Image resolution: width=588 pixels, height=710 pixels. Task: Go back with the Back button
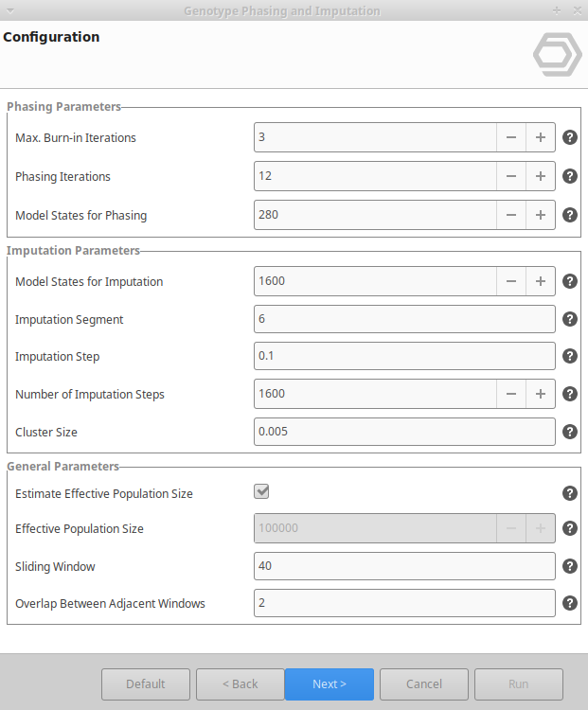point(240,683)
